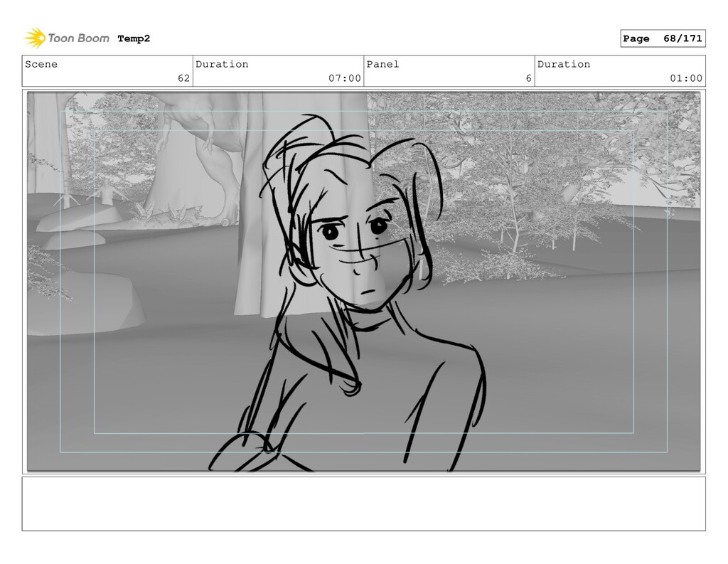Image resolution: width=728 pixels, height=564 pixels.
Task: Click the Panel label in header
Action: pyautogui.click(x=382, y=64)
